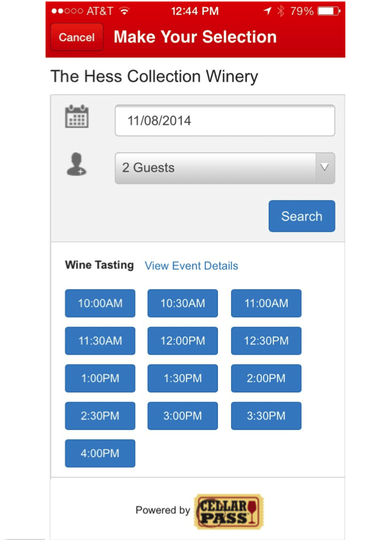Click the dropdown arrow on guests selector
The image size is (392, 540).
pos(324,168)
